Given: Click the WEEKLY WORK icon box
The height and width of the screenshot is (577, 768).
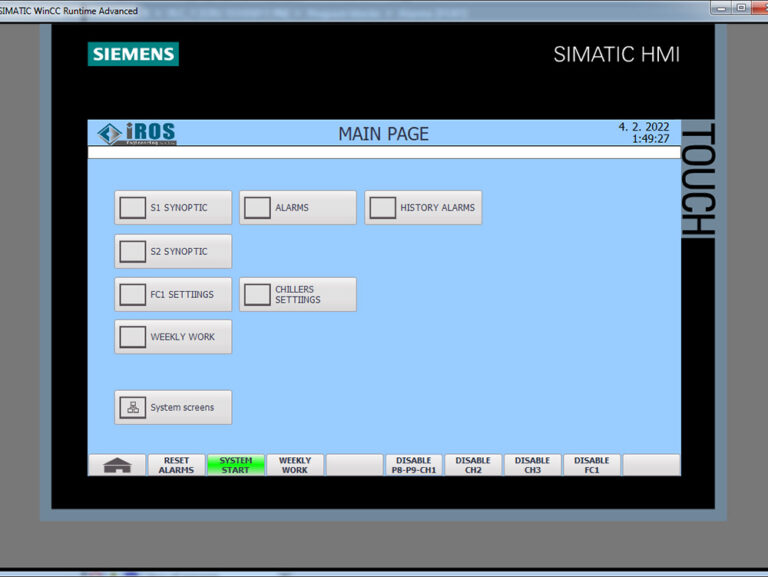Looking at the screenshot, I should 133,337.
